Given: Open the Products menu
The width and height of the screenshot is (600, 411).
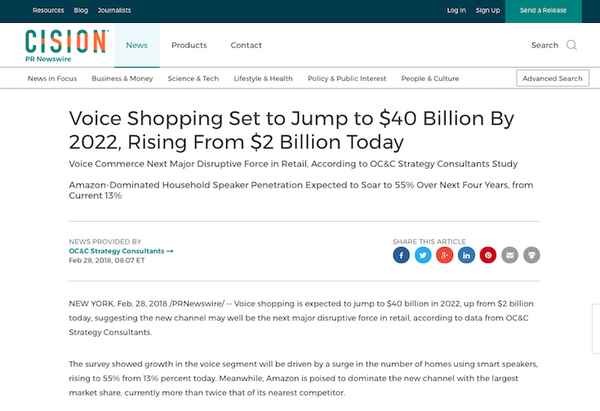Looking at the screenshot, I should pyautogui.click(x=189, y=45).
